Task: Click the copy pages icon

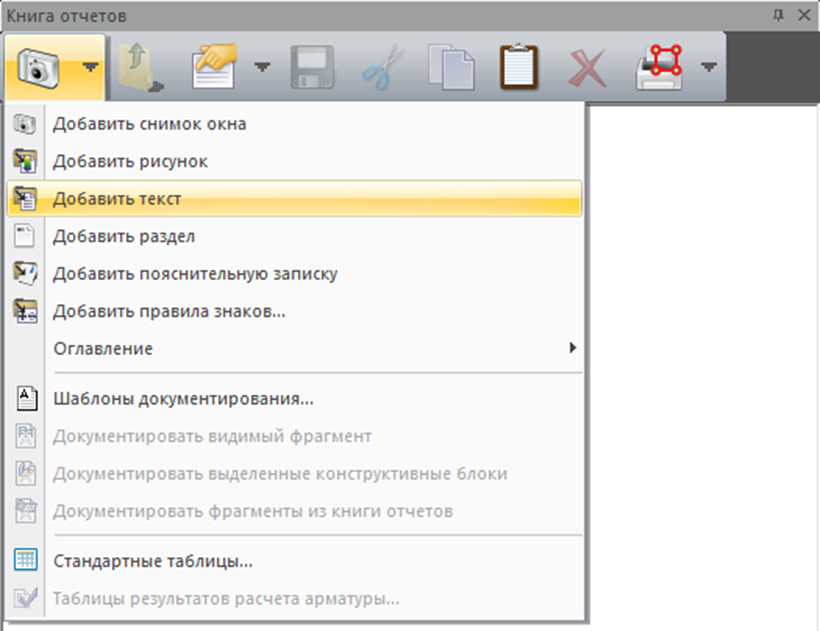Action: click(452, 67)
